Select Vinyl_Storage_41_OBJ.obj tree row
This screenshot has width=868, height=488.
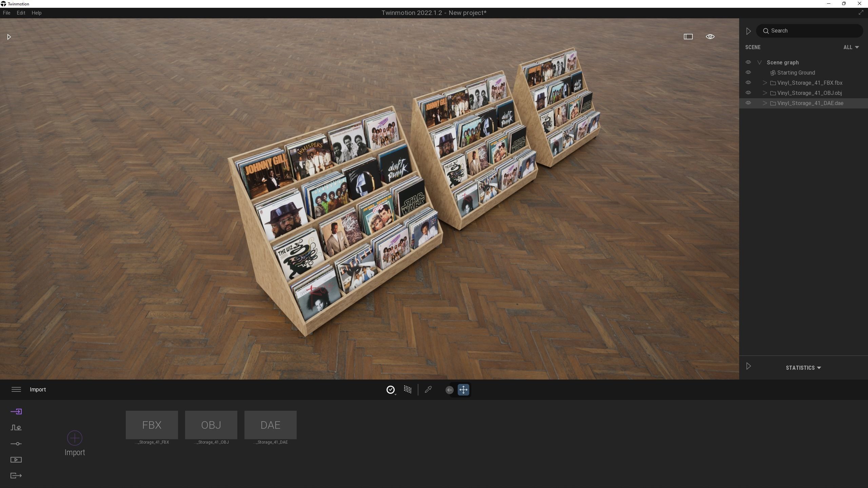803,93
